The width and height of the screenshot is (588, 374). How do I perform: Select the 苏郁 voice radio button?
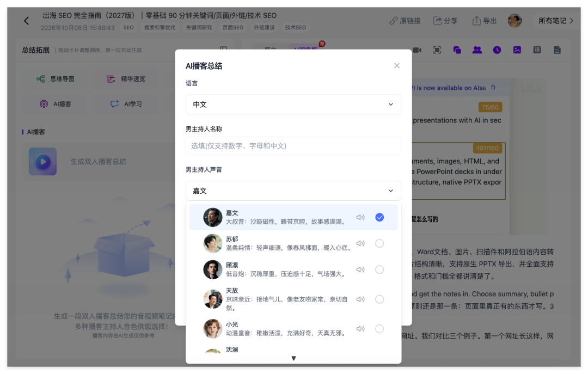pyautogui.click(x=379, y=243)
